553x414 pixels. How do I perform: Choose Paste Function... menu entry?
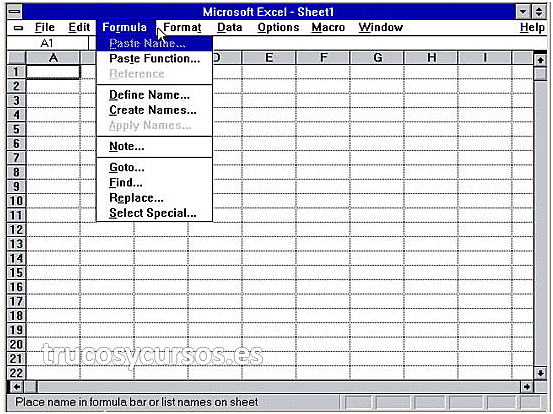[x=154, y=59]
